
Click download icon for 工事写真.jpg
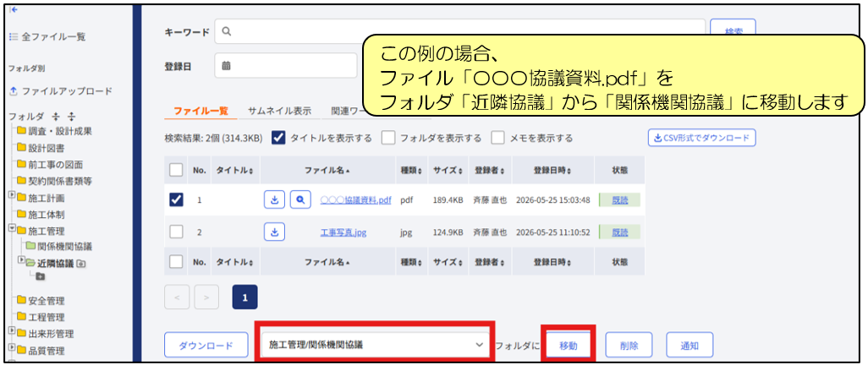274,232
